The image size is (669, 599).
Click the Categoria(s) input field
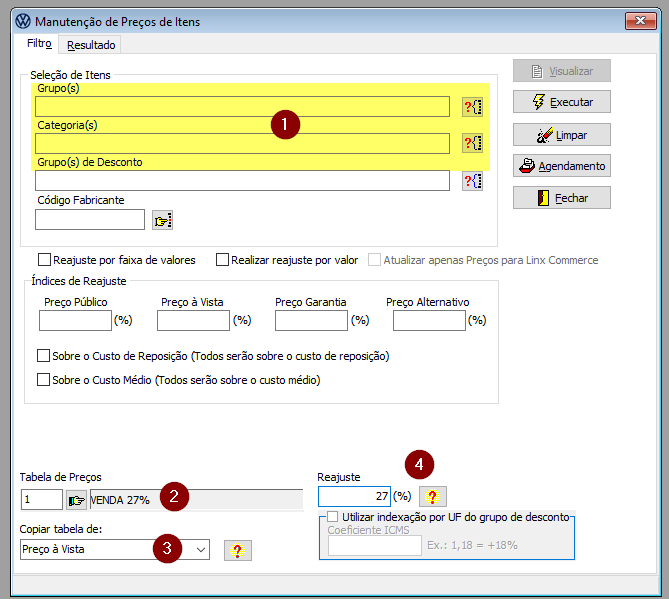(x=242, y=143)
